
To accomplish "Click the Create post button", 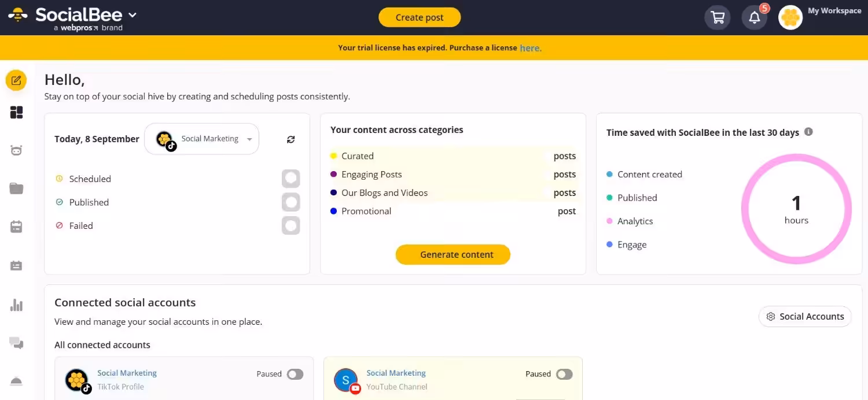I will 420,17.
